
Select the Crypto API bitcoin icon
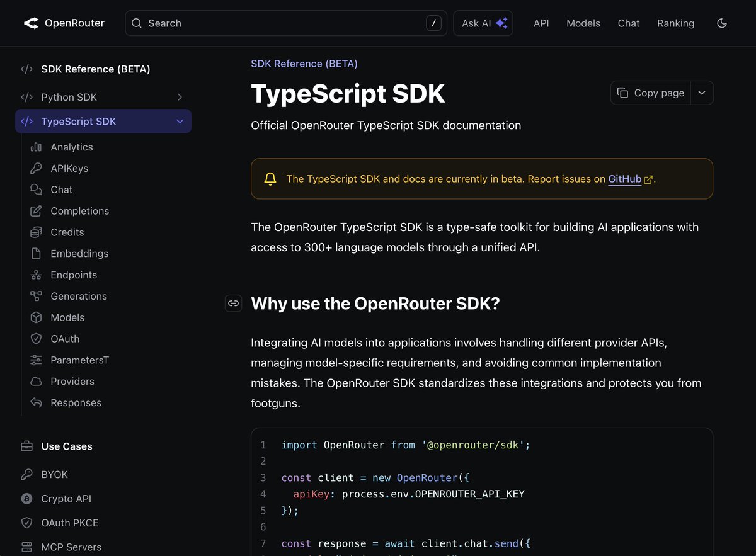tap(26, 498)
